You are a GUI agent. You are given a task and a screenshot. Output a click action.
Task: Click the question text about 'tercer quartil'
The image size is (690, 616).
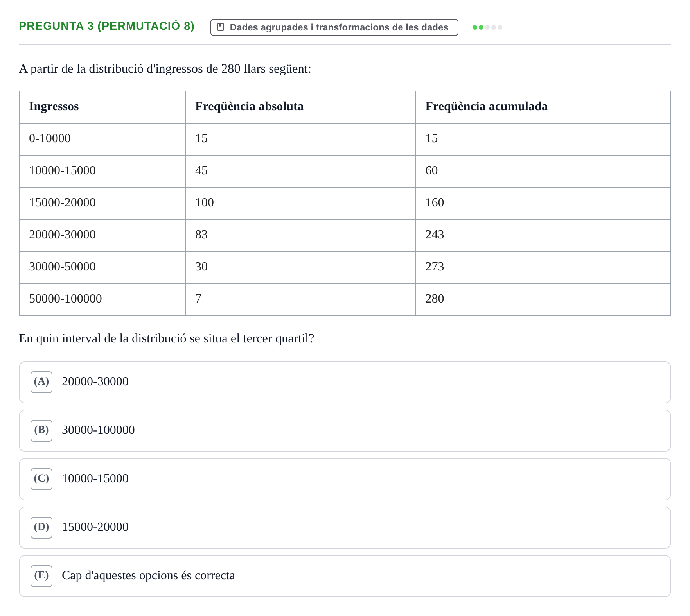coord(167,338)
